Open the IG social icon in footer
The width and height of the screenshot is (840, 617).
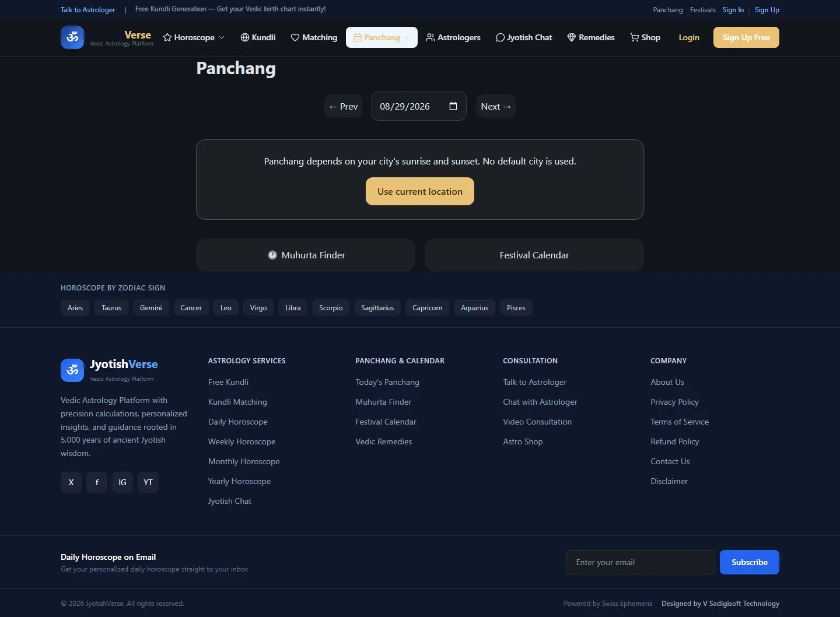coord(123,482)
